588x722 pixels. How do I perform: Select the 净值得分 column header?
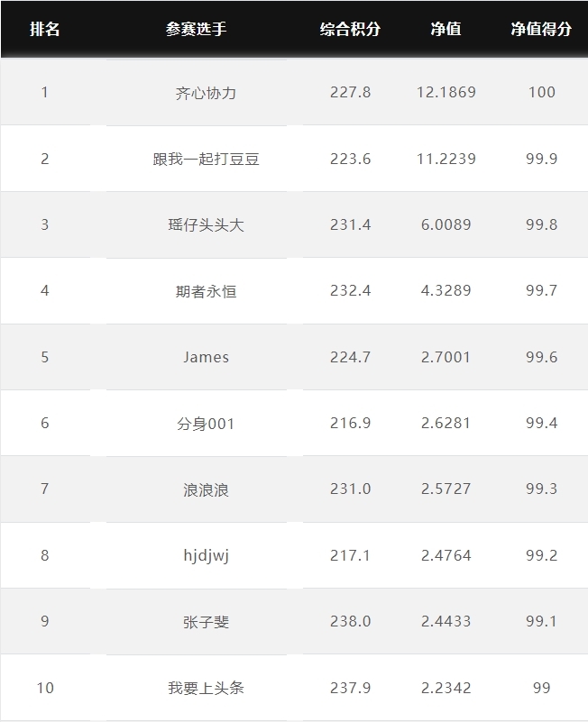pos(541,29)
